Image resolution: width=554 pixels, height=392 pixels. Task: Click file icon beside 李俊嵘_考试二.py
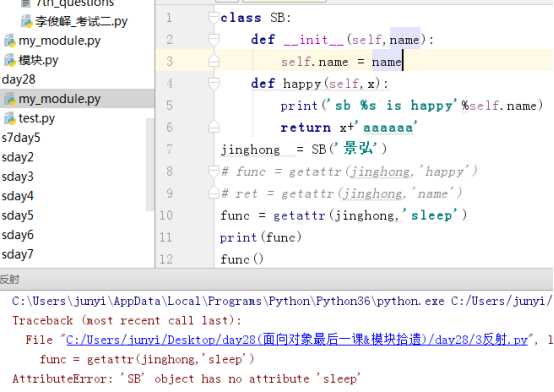click(26, 22)
